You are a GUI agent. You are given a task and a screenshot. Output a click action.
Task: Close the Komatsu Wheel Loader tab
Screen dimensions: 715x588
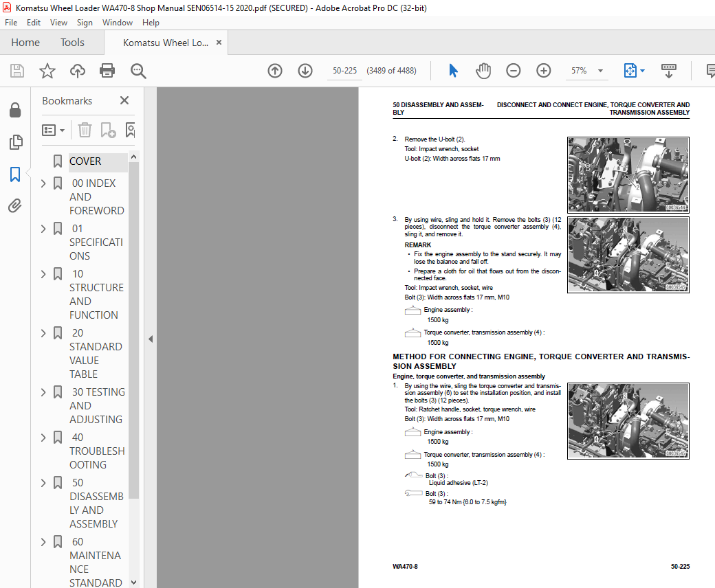pyautogui.click(x=219, y=43)
